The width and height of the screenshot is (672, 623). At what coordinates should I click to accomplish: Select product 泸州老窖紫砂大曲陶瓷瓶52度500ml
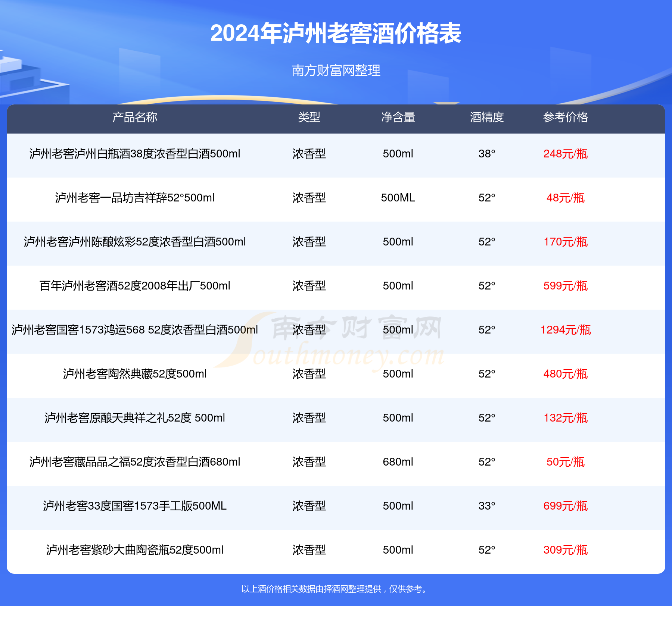pos(135,550)
